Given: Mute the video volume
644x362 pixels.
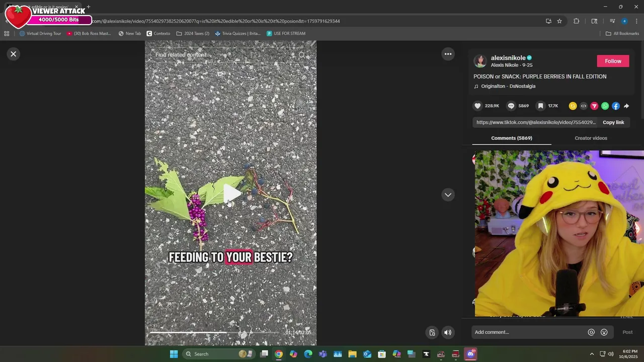Looking at the screenshot, I should pyautogui.click(x=448, y=332).
